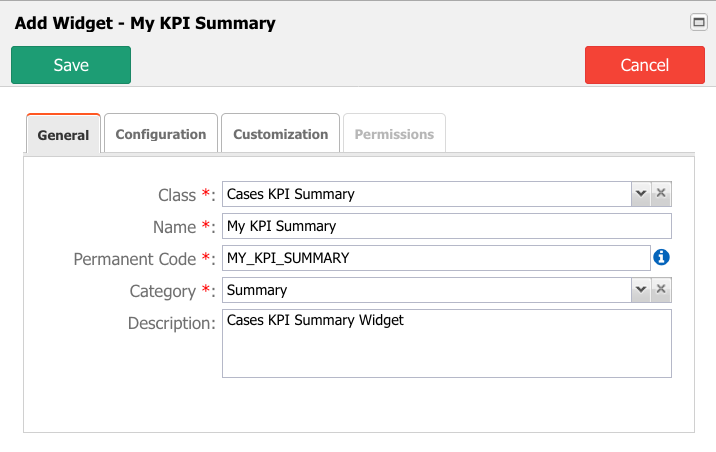716x452 pixels.
Task: Expand the Class dropdown arrow
Action: point(641,194)
